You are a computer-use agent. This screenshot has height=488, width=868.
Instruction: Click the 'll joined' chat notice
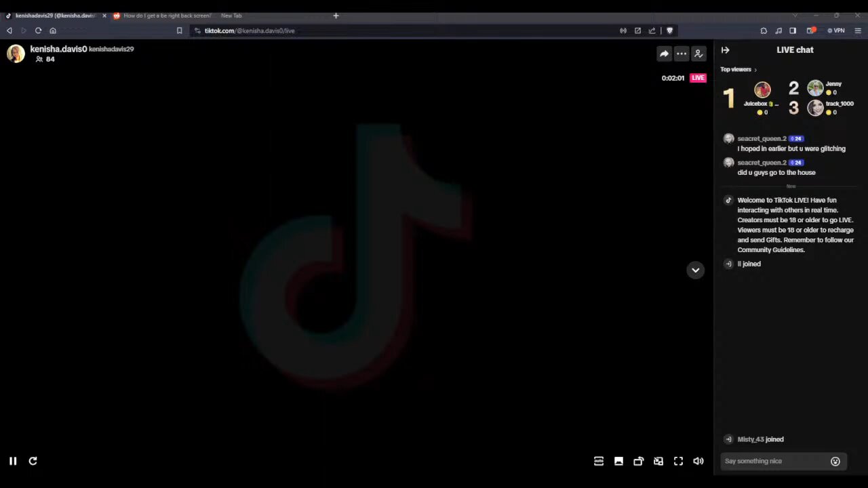(749, 264)
